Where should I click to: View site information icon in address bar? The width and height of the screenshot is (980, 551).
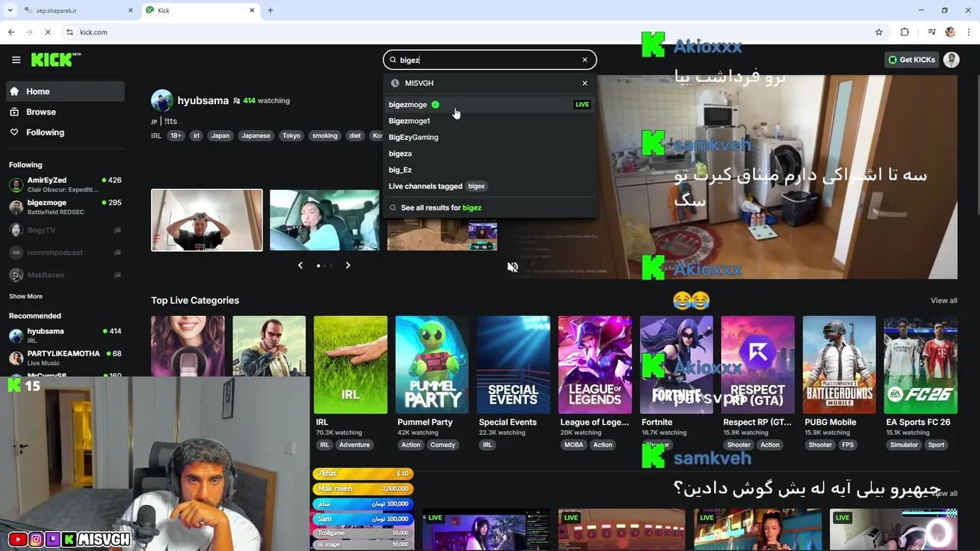tap(70, 32)
